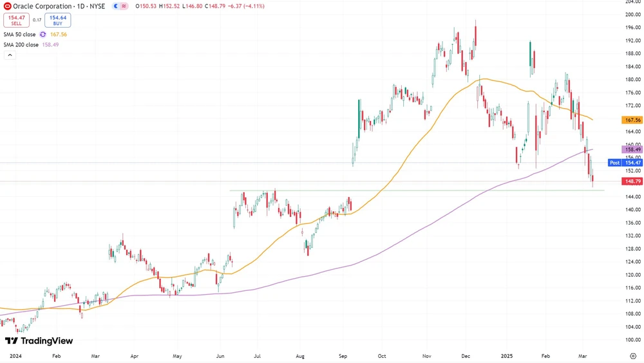Image resolution: width=644 pixels, height=363 pixels.
Task: Click the 180.00 price axis label
Action: [x=633, y=79]
